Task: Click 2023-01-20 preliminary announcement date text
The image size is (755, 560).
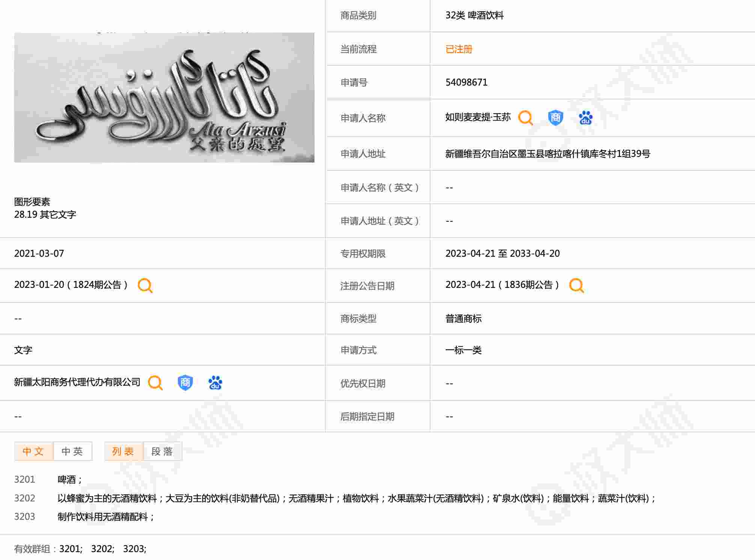Action: tap(39, 285)
